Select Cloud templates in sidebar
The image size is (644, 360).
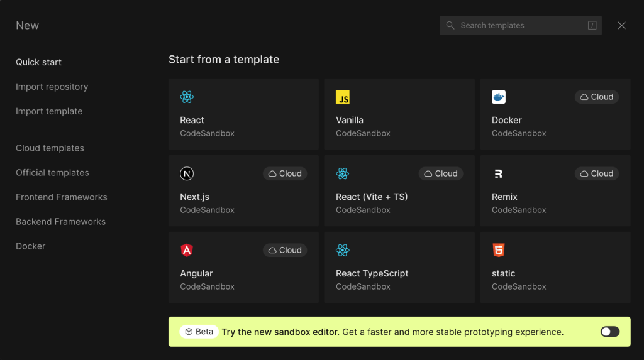click(50, 148)
